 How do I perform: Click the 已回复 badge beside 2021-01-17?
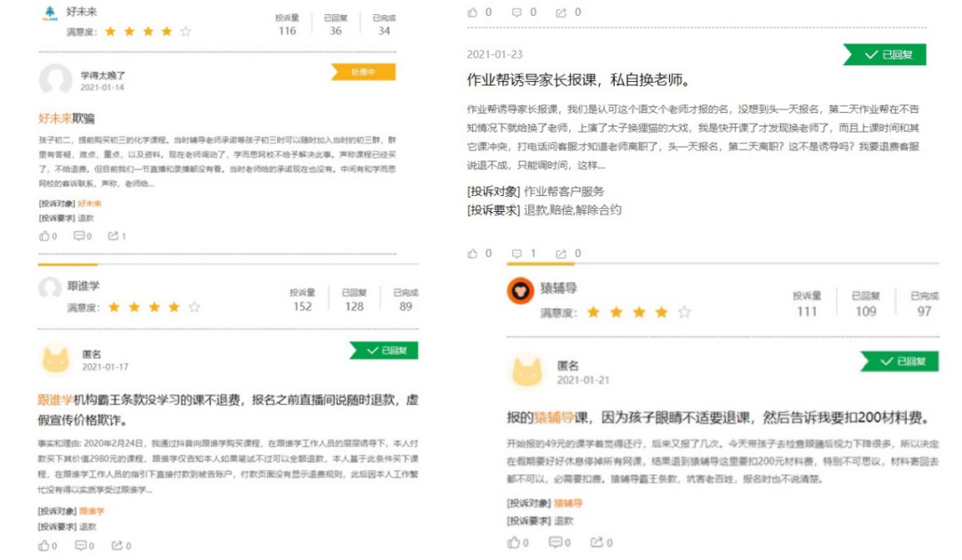384,350
